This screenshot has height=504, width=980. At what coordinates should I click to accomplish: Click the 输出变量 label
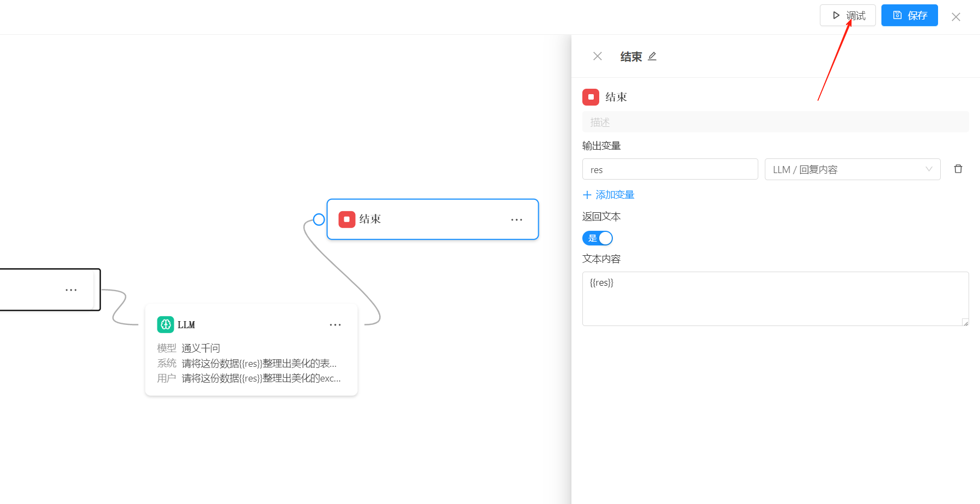(601, 146)
